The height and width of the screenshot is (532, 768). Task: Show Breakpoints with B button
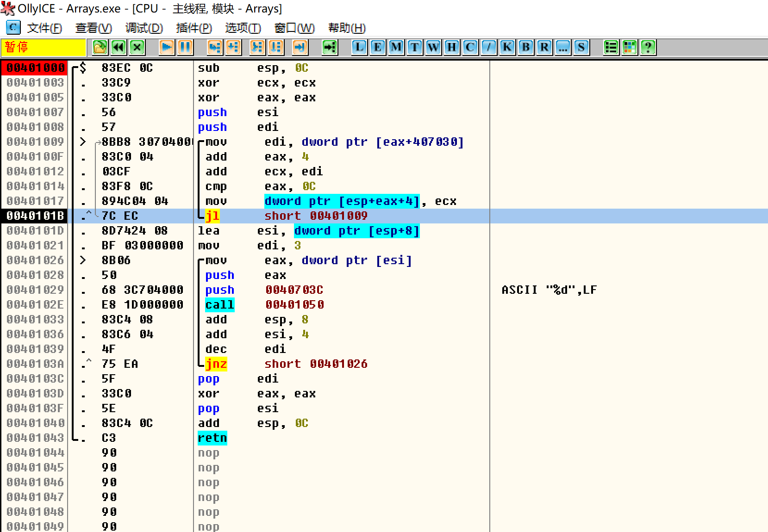click(x=526, y=47)
